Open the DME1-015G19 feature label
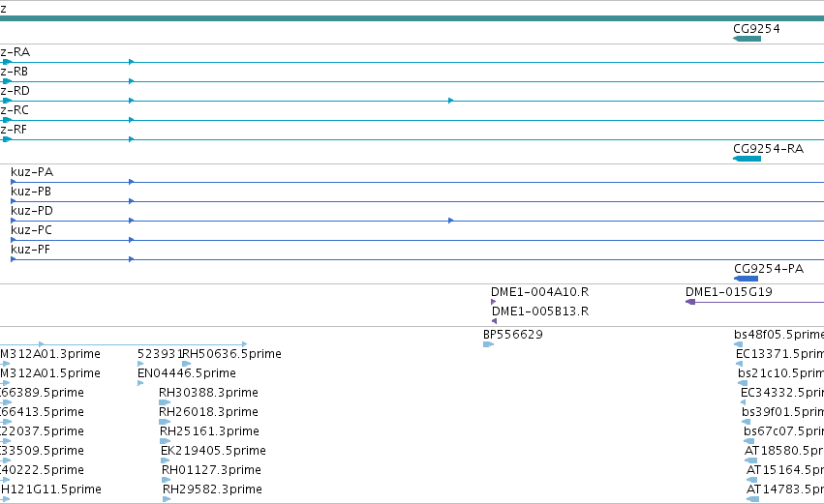 729,292
